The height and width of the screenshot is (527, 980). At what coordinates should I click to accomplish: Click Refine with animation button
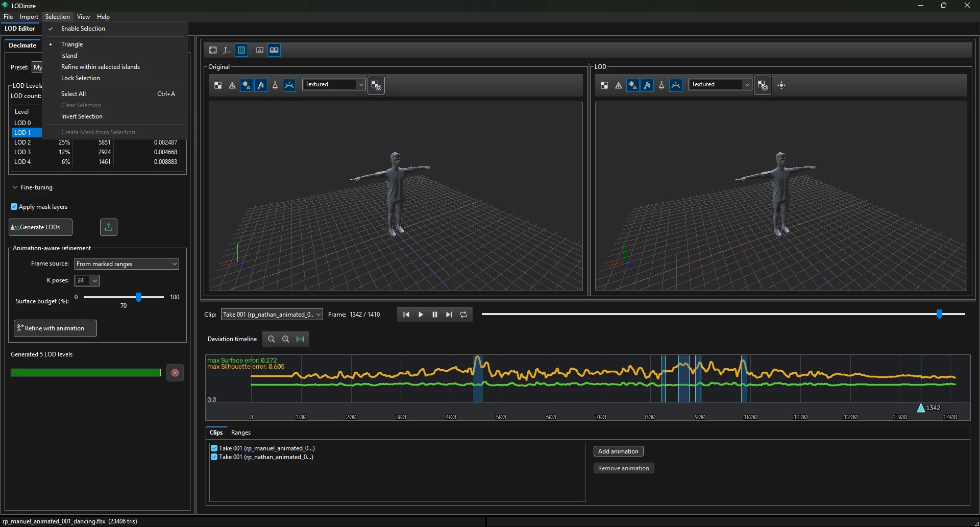pyautogui.click(x=55, y=328)
